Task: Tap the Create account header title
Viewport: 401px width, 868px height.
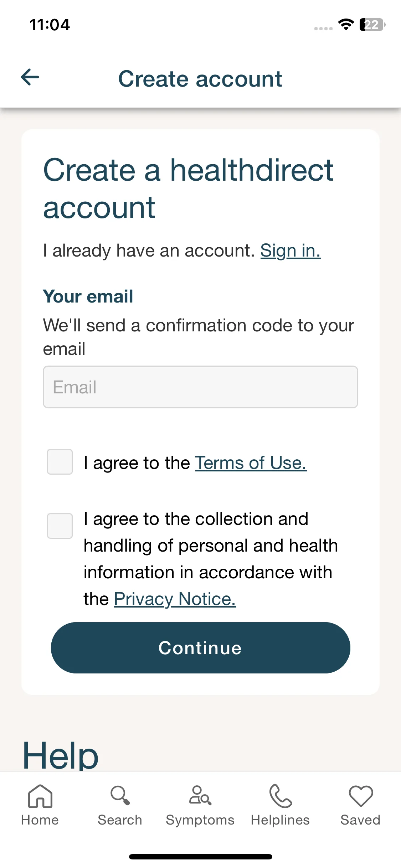Action: click(x=200, y=79)
